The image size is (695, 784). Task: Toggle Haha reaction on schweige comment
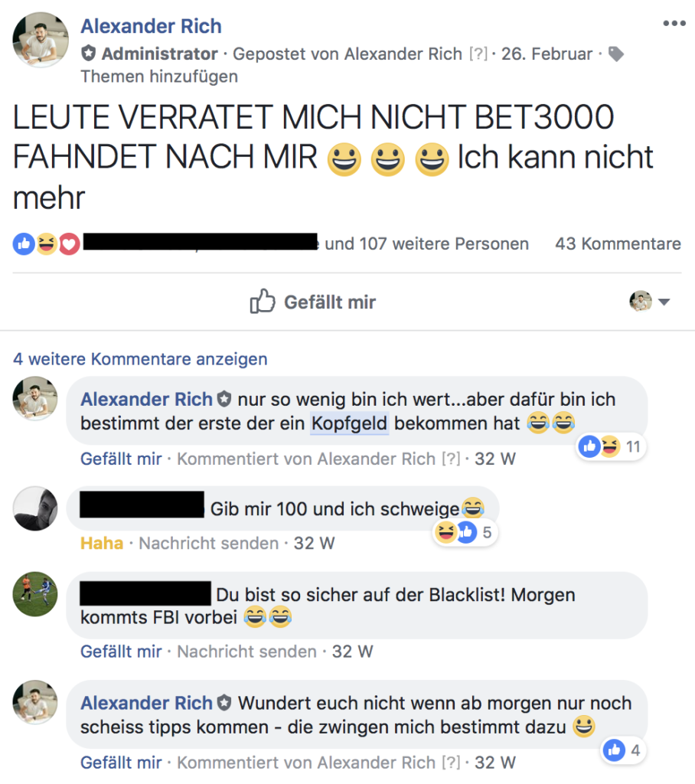102,543
